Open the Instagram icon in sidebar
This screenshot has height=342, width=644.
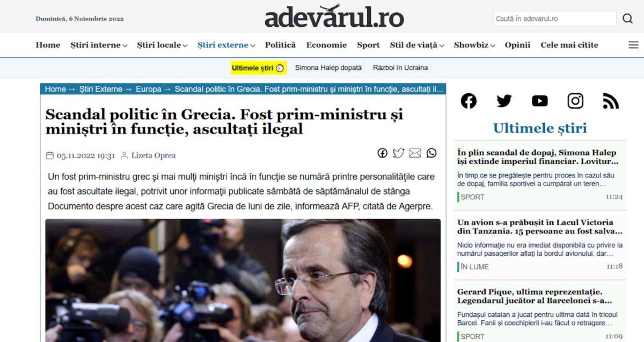[575, 101]
